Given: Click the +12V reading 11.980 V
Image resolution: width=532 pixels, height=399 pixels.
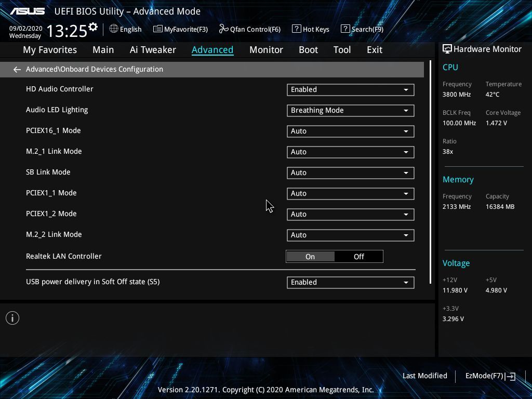Looking at the screenshot, I should (455, 290).
